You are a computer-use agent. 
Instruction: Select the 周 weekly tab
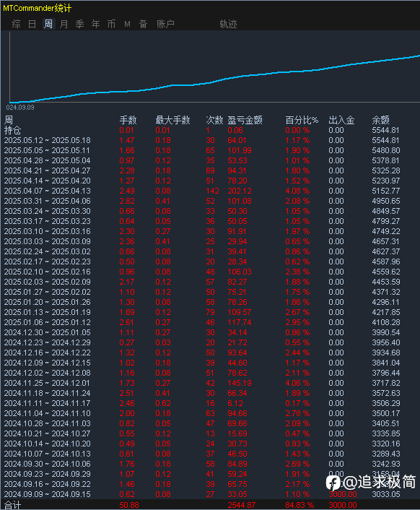[48, 24]
